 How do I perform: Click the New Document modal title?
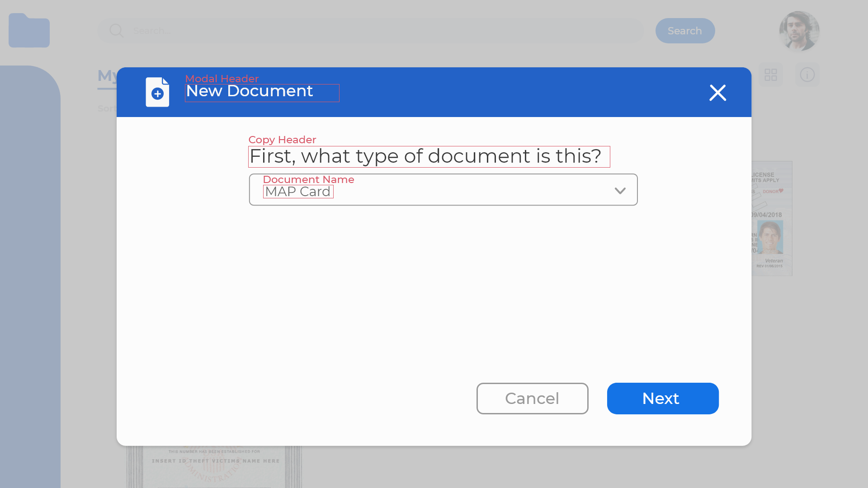250,91
